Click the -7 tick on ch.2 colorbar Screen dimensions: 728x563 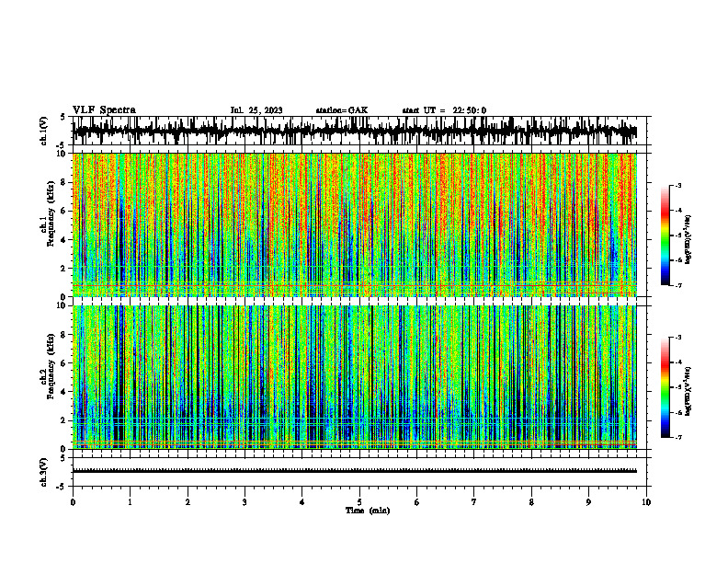[x=678, y=437]
